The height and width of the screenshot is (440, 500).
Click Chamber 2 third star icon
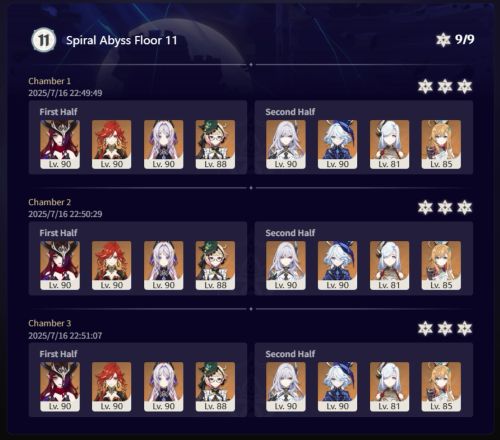464,208
